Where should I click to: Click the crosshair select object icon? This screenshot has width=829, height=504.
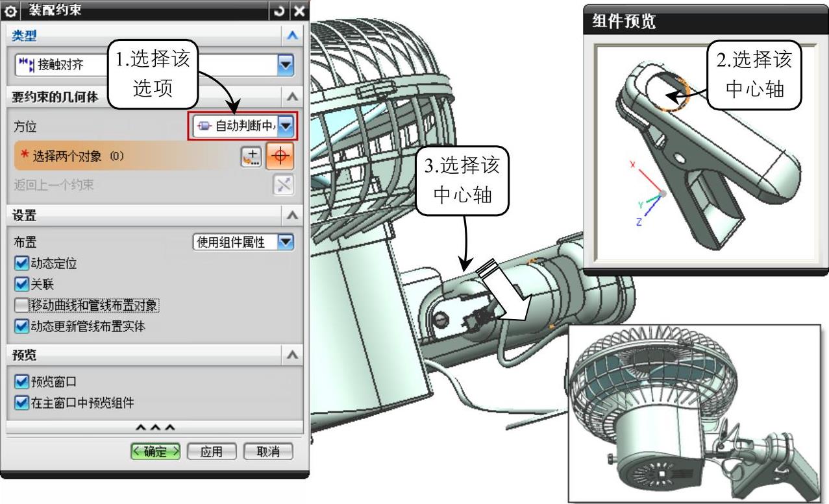pyautogui.click(x=280, y=156)
